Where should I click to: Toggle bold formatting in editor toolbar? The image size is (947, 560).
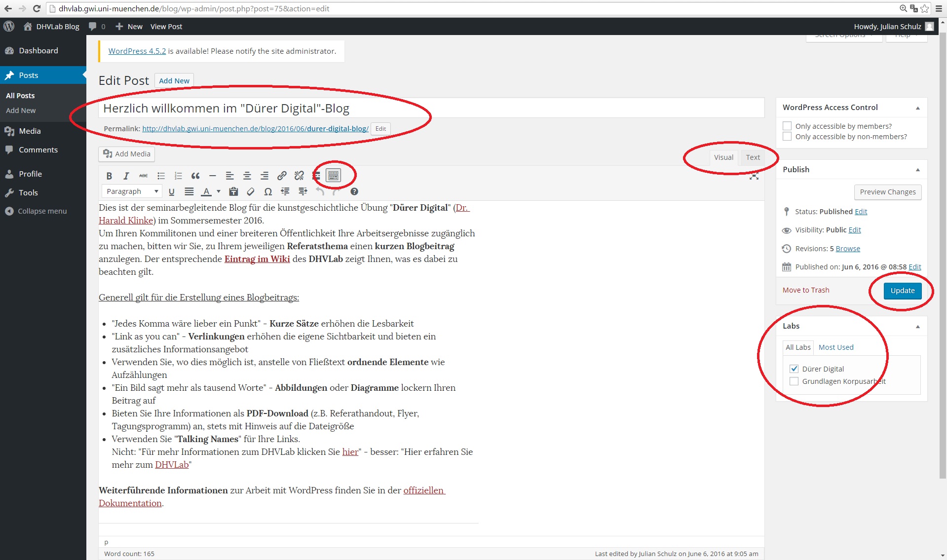tap(109, 176)
